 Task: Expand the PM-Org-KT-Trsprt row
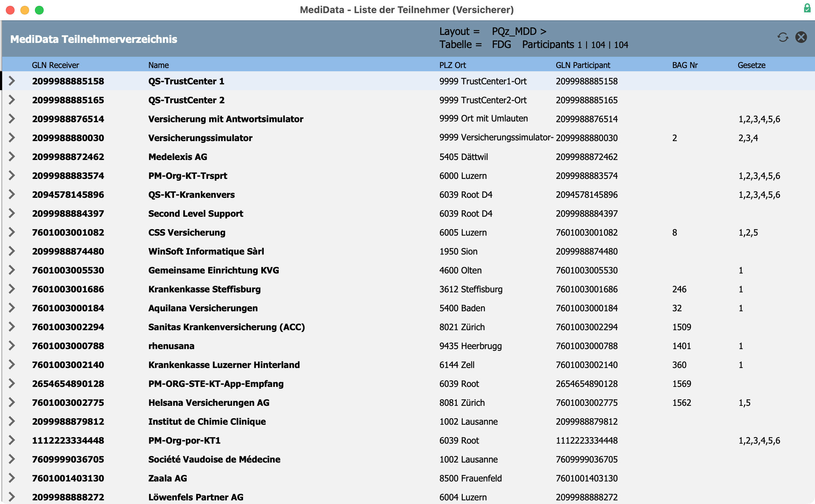[12, 175]
